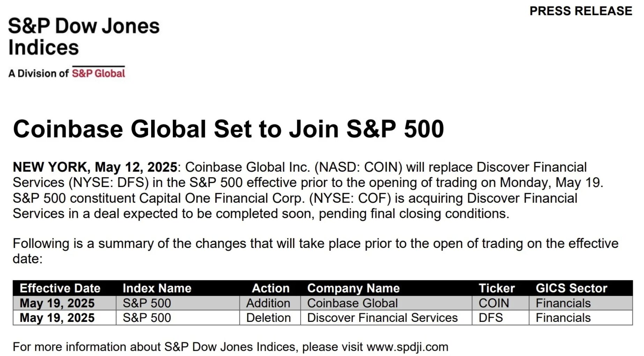Click the PRESS RELEASE label
This screenshot has width=644, height=356.
(x=581, y=11)
